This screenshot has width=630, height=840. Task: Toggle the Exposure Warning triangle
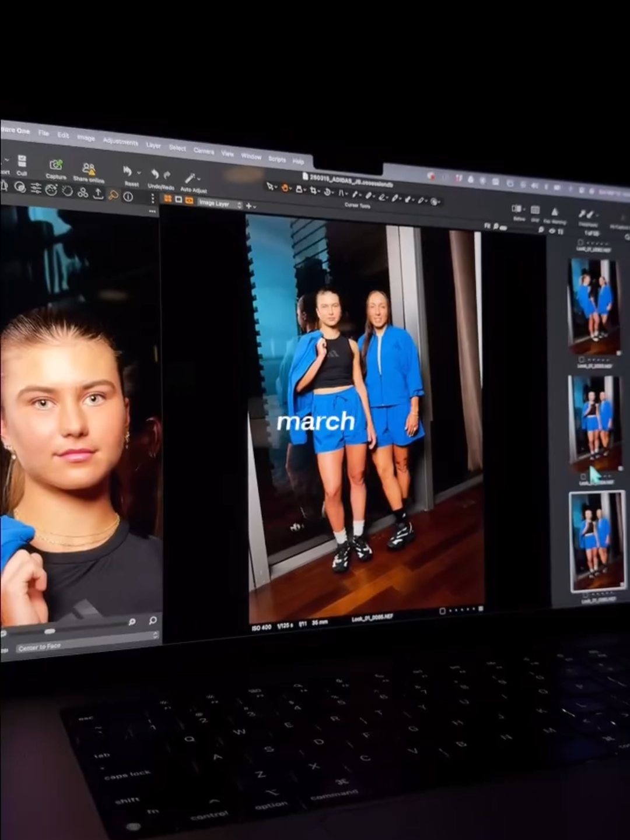click(x=554, y=212)
